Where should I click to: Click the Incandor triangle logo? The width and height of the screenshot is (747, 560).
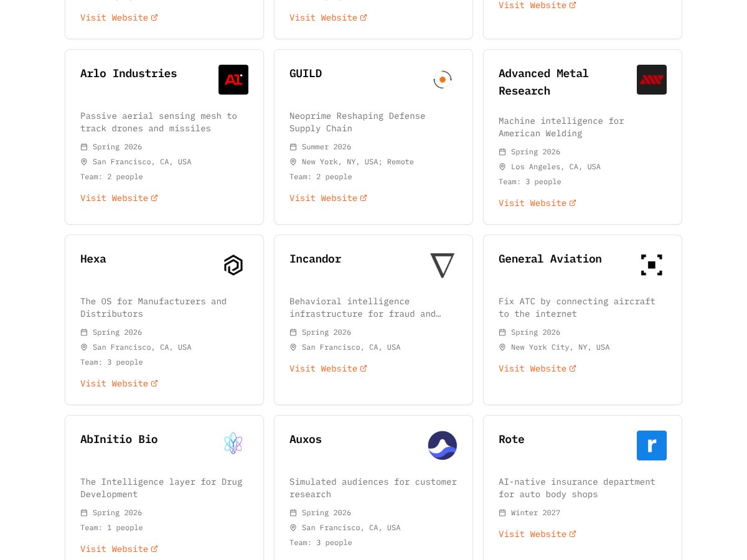pos(443,265)
